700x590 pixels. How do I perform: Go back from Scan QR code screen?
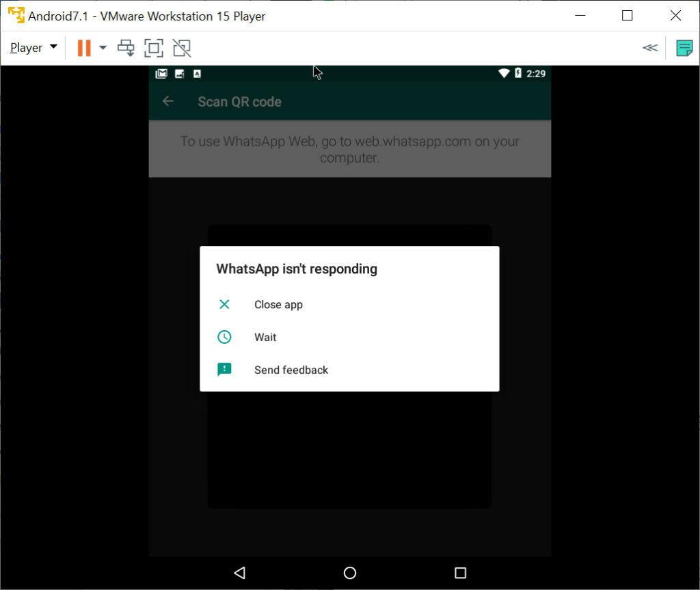(x=168, y=101)
